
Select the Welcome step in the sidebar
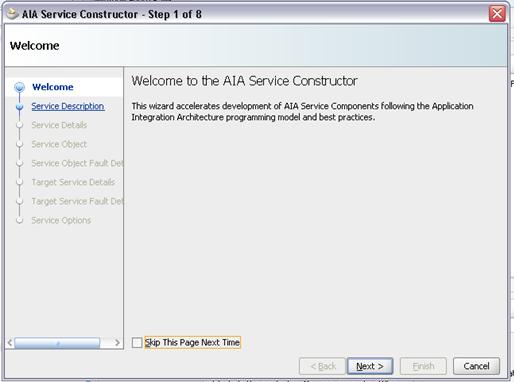click(53, 87)
